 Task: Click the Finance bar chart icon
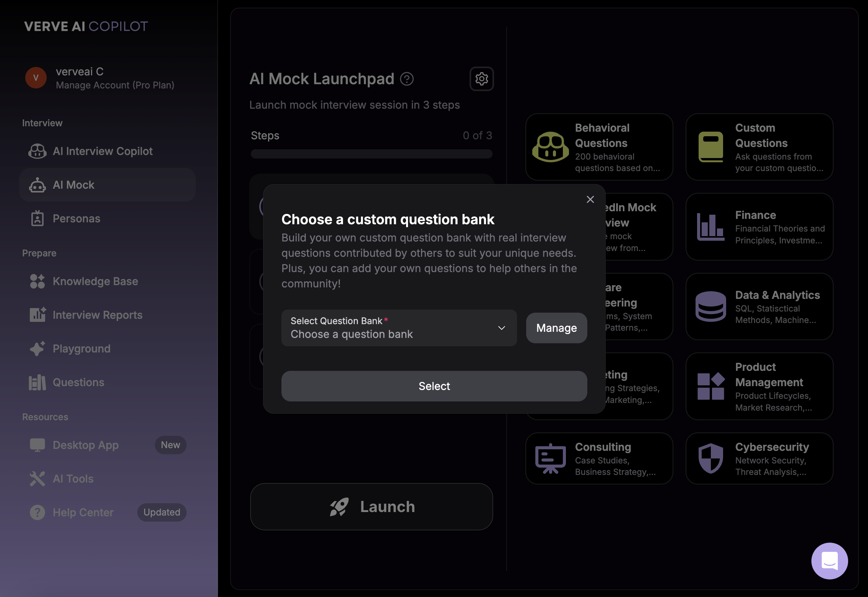(x=710, y=227)
